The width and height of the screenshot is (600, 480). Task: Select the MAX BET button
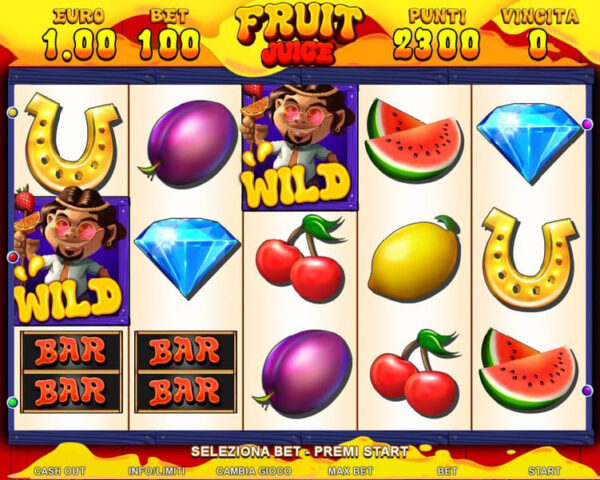pos(350,471)
